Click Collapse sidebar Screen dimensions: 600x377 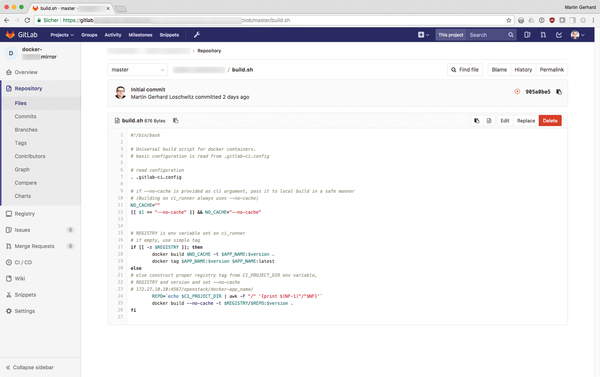click(29, 367)
